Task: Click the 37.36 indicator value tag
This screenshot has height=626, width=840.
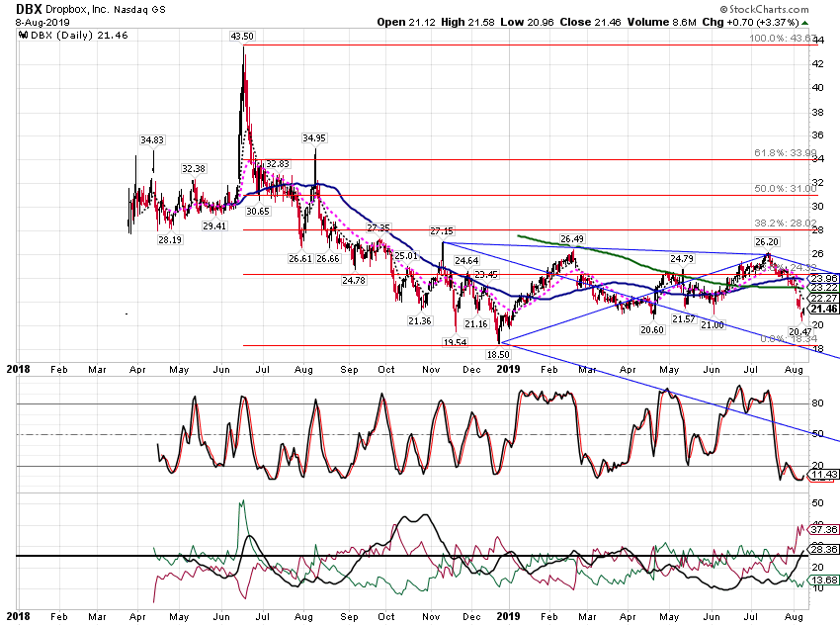Action: coord(824,529)
